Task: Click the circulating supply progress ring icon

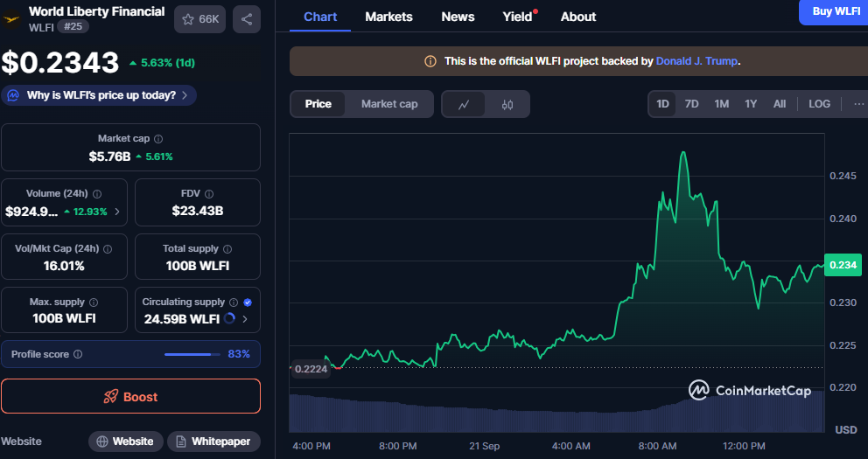Action: click(229, 318)
